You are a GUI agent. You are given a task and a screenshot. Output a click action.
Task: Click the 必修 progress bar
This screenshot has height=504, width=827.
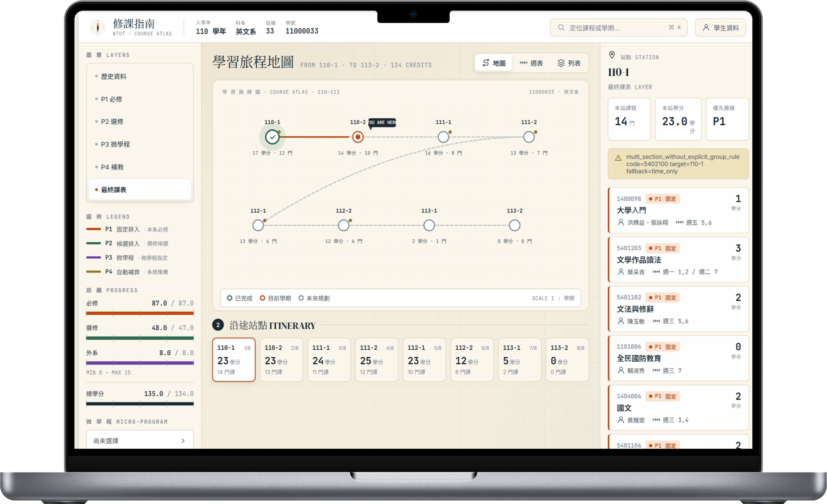tap(140, 313)
